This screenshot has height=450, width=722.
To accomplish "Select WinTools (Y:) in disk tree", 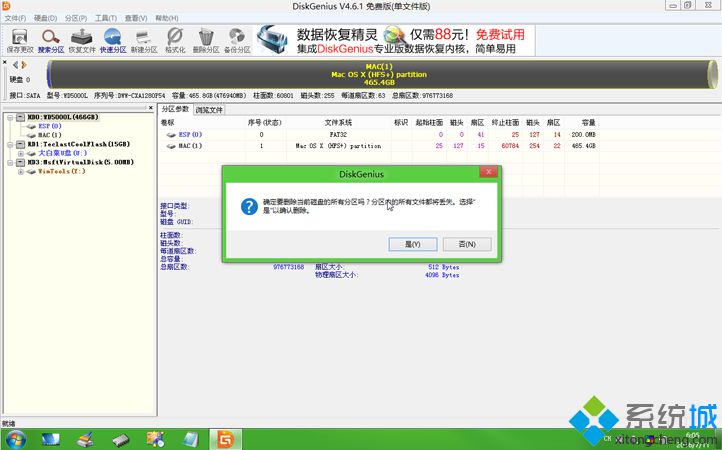I will pos(61,171).
